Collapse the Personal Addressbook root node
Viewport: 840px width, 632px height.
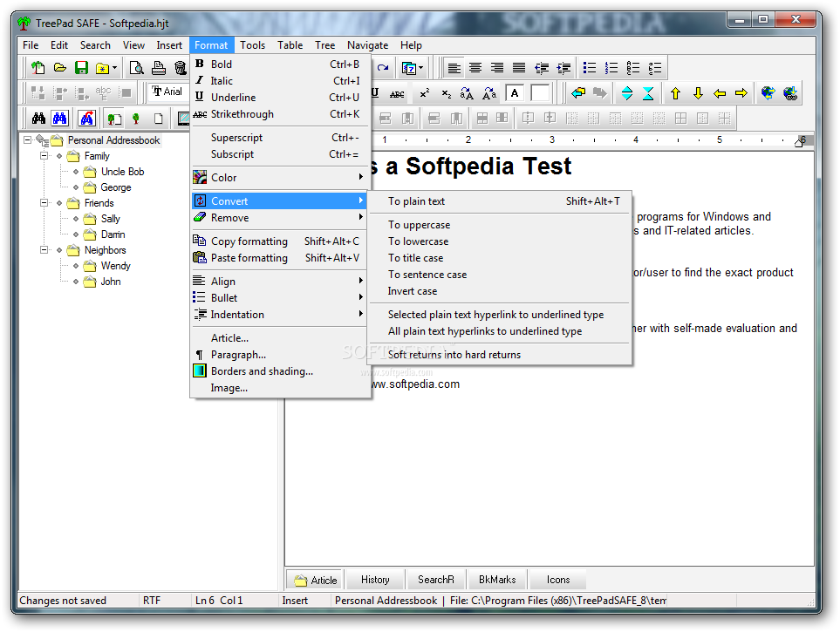click(27, 140)
